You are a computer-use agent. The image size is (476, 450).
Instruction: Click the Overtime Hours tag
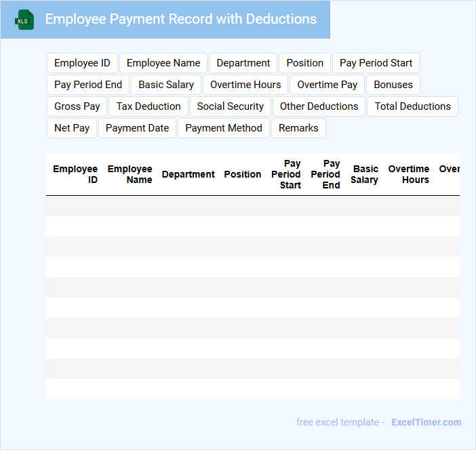tap(245, 85)
